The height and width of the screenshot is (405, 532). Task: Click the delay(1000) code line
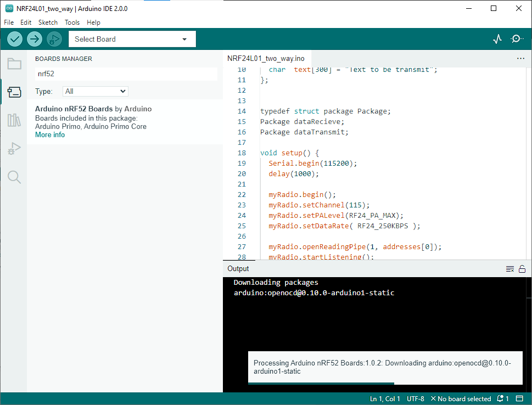(x=294, y=173)
